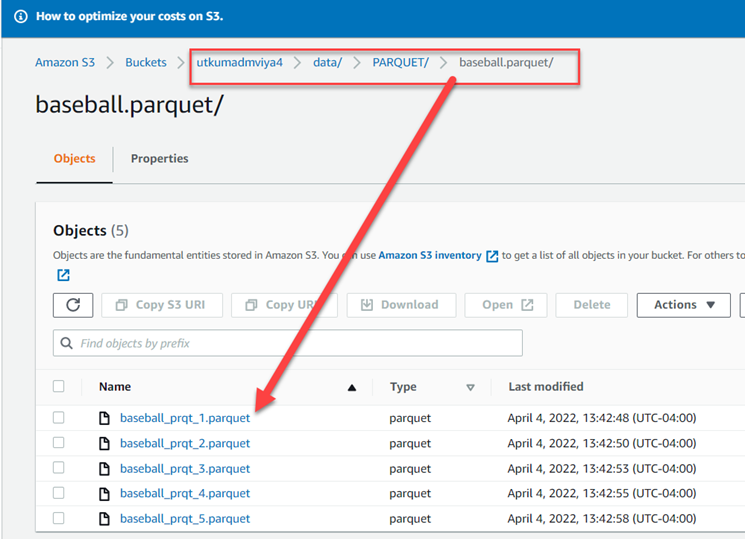Click the parquet type cell for baseball_prqt_3.parquet
The height and width of the screenshot is (539, 745).
coord(410,469)
